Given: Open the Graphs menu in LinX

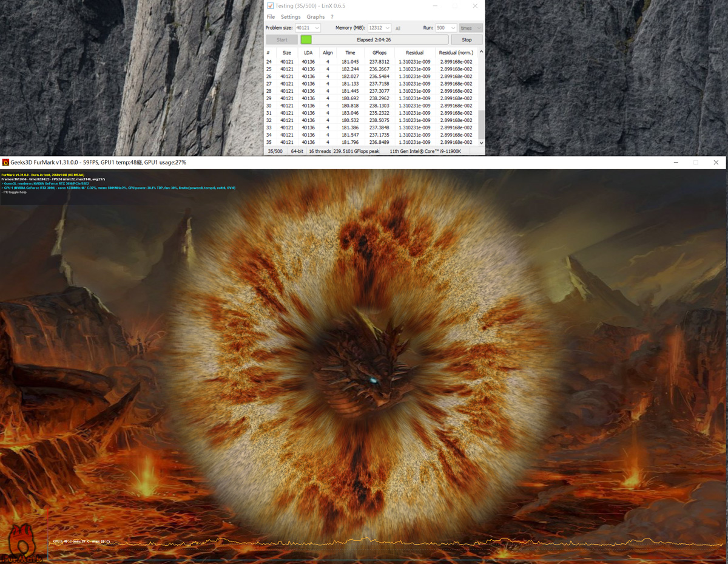Looking at the screenshot, I should click(x=315, y=17).
